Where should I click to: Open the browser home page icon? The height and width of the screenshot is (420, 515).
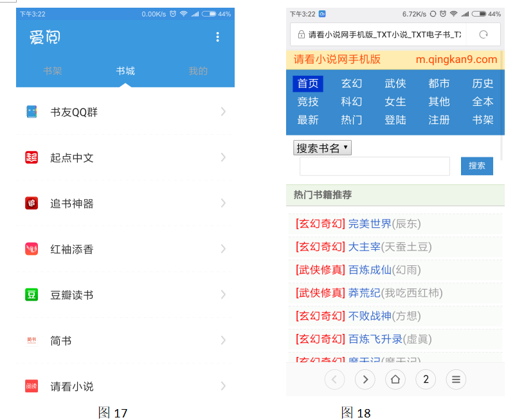pos(395,380)
